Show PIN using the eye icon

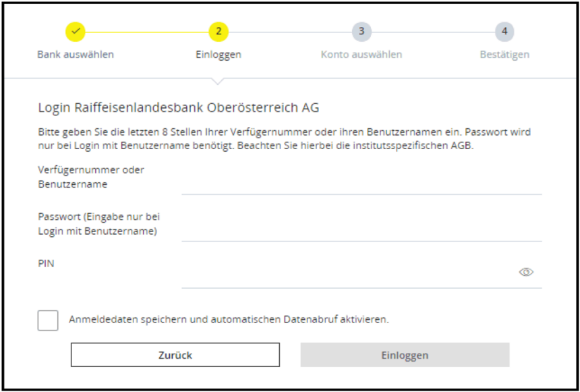[x=526, y=272]
